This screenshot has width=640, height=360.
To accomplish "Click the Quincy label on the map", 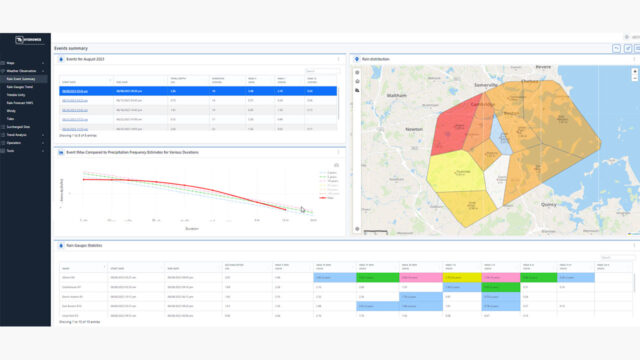I will point(549,204).
